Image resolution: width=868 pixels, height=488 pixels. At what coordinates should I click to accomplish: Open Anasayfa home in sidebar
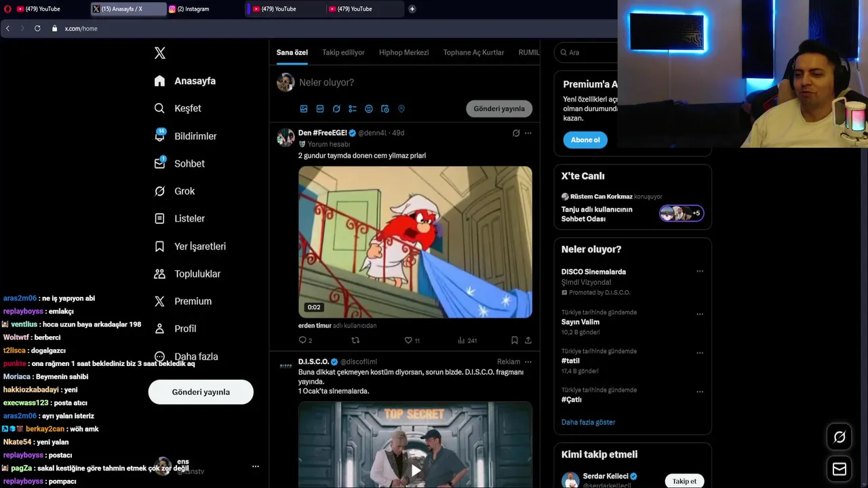pyautogui.click(x=185, y=81)
